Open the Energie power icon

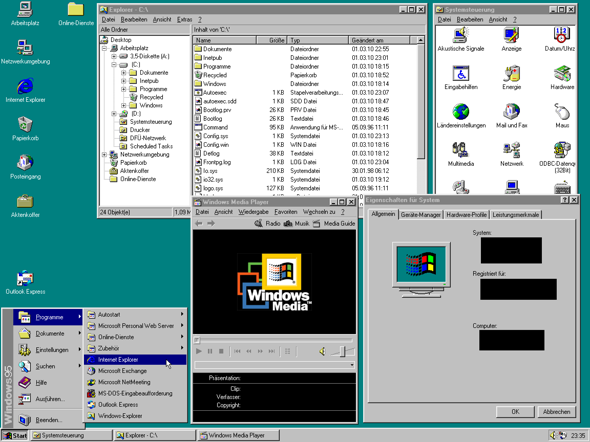pos(511,77)
